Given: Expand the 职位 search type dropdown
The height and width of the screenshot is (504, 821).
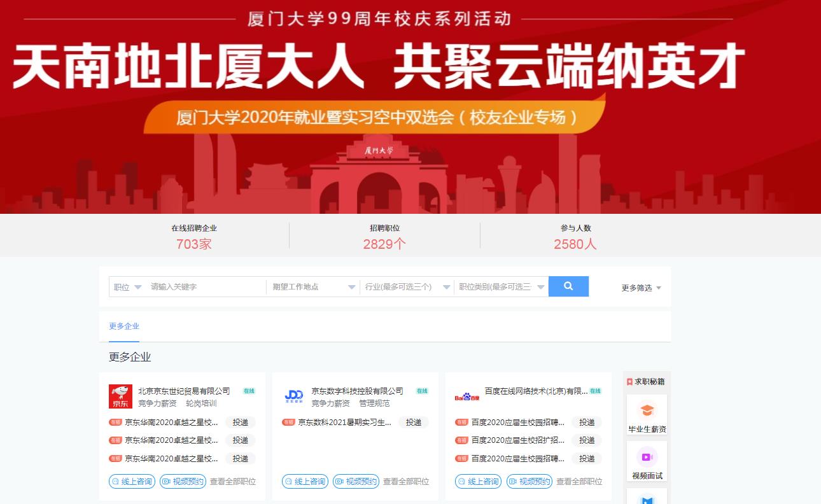Looking at the screenshot, I should [127, 287].
